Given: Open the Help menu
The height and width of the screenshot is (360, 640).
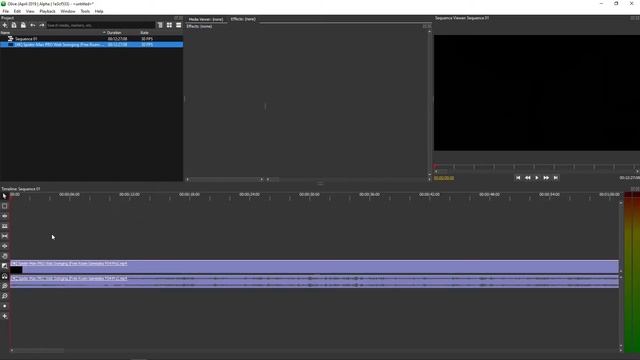Looking at the screenshot, I should pos(99,11).
